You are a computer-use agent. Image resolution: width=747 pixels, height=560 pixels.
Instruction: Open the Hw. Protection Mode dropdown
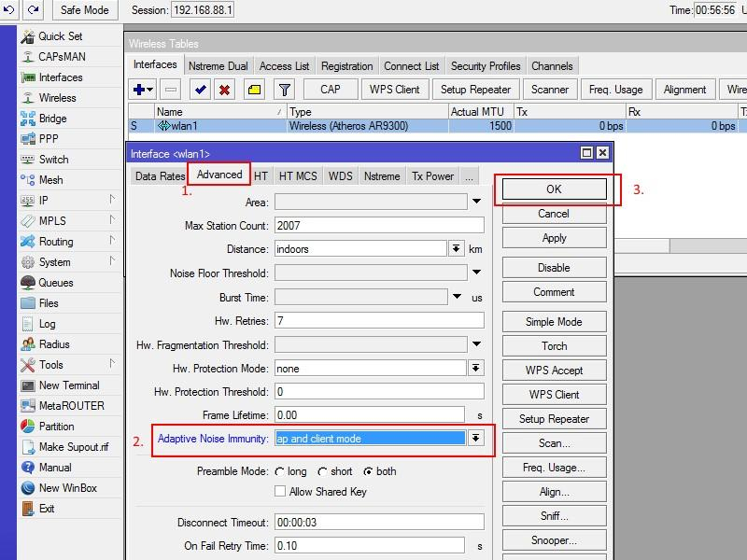tap(476, 369)
